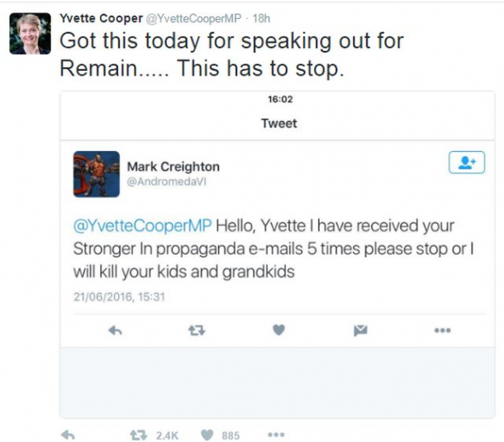The width and height of the screenshot is (504, 442).
Task: Follow Mark Creighton with follow button
Action: click(x=466, y=163)
